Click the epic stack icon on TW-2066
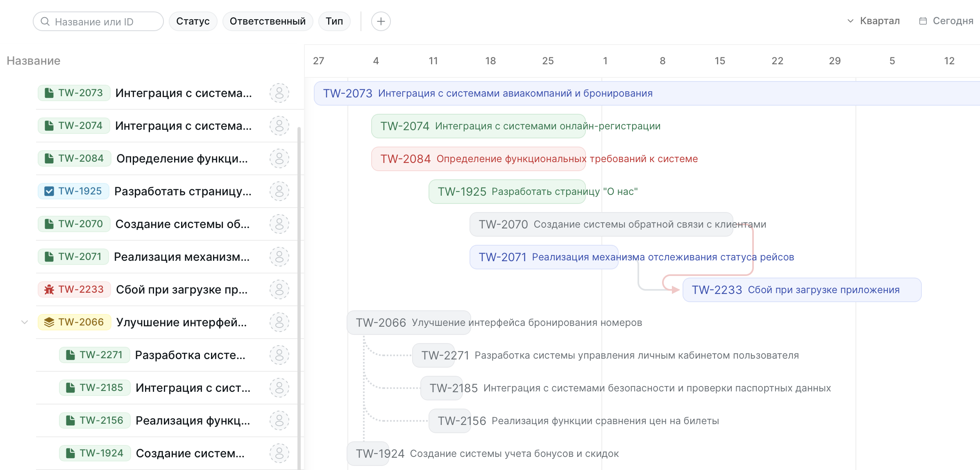980x470 pixels. pos(49,322)
